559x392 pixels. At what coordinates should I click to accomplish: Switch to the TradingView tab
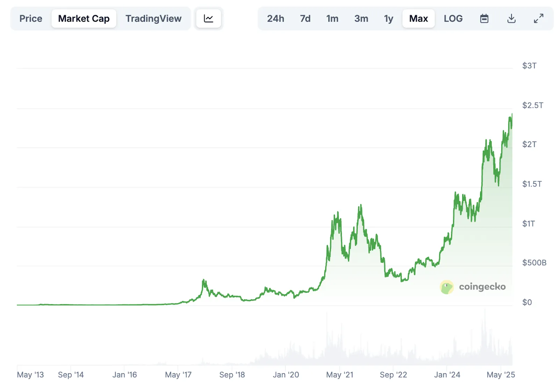(x=153, y=19)
